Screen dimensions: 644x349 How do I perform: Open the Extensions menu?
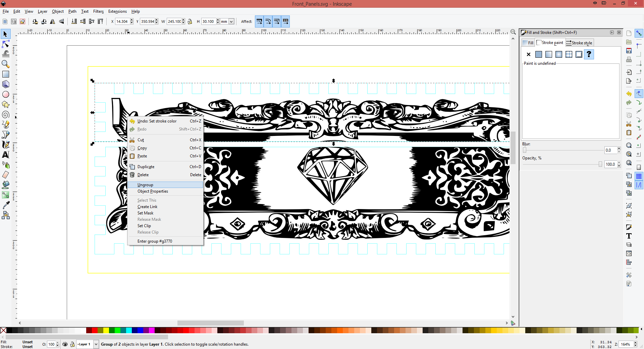(117, 11)
